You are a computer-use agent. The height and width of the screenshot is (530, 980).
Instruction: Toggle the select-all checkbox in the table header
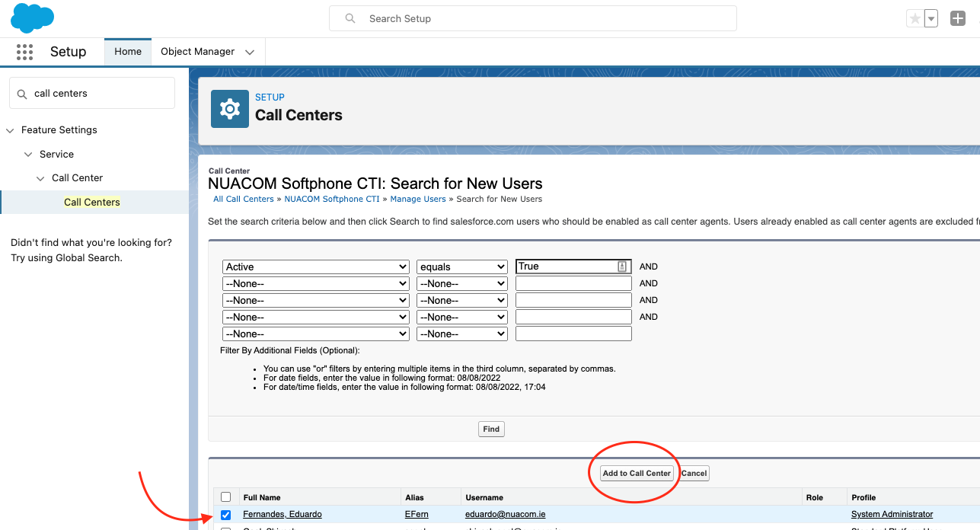(x=225, y=497)
